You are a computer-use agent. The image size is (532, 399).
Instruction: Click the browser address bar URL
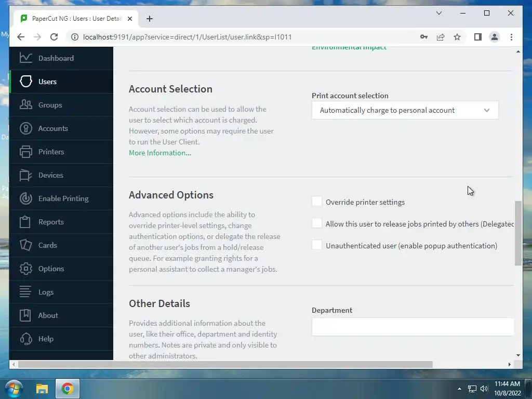[187, 37]
